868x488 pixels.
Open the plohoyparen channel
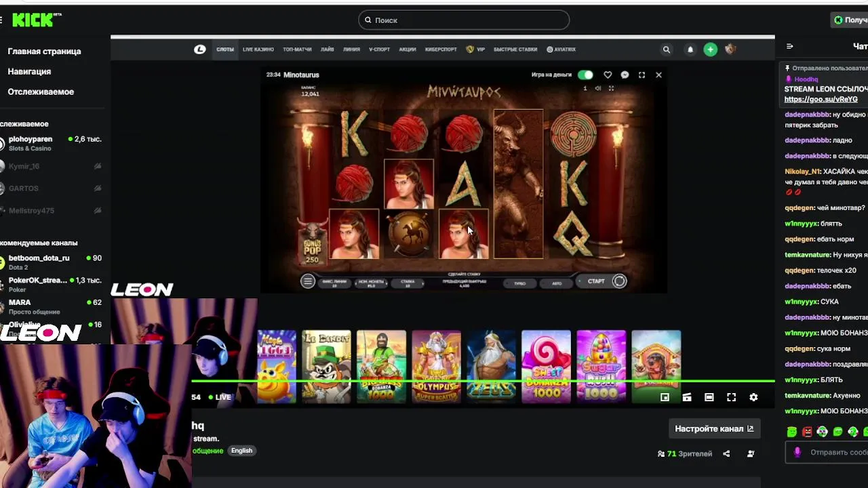pos(52,143)
